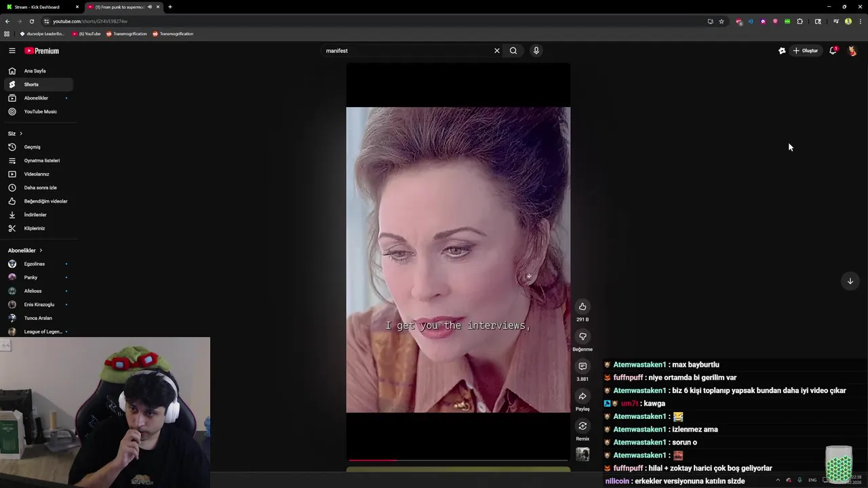Viewport: 868px width, 488px height.
Task: Open İndirilenler downloads
Action: tap(38, 215)
